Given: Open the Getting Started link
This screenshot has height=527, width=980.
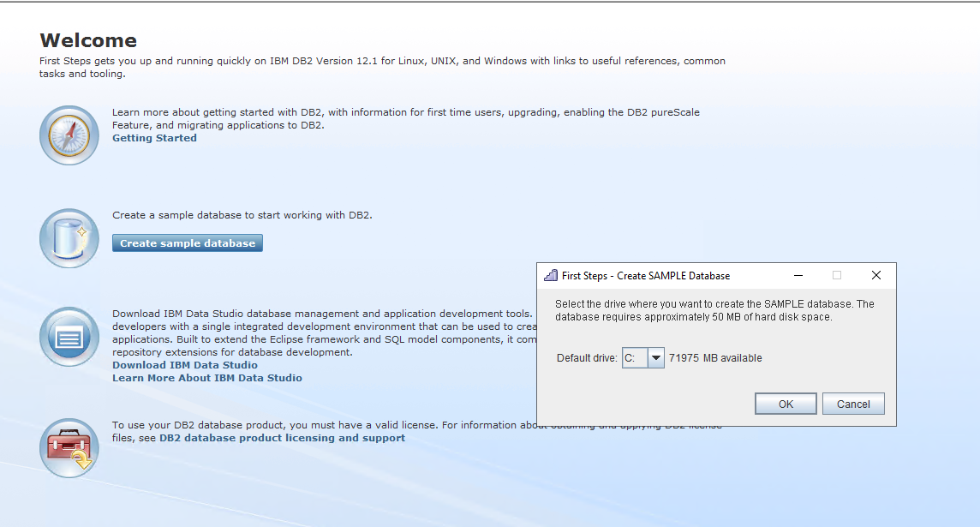Looking at the screenshot, I should [154, 137].
